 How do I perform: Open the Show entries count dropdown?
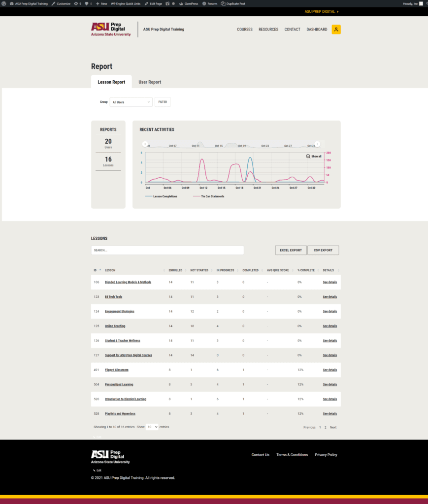[x=152, y=427]
